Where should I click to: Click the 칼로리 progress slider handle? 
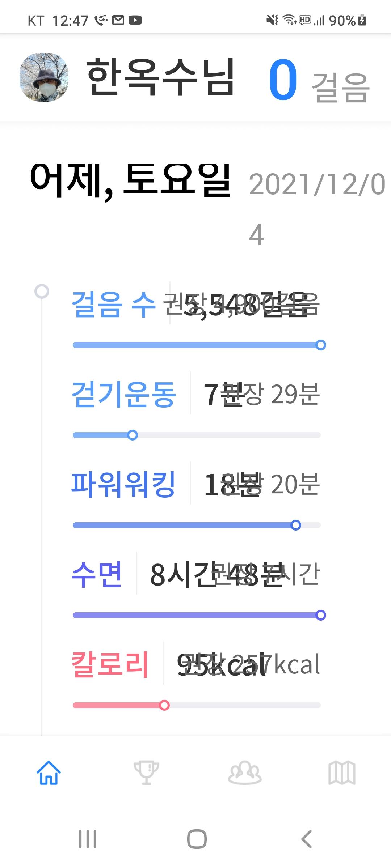point(164,705)
